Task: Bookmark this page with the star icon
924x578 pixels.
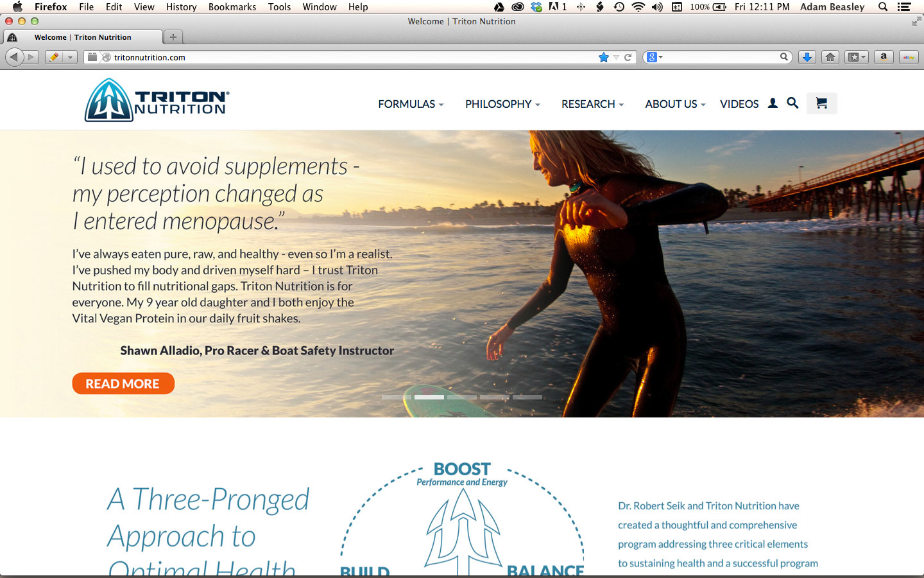Action: tap(603, 57)
